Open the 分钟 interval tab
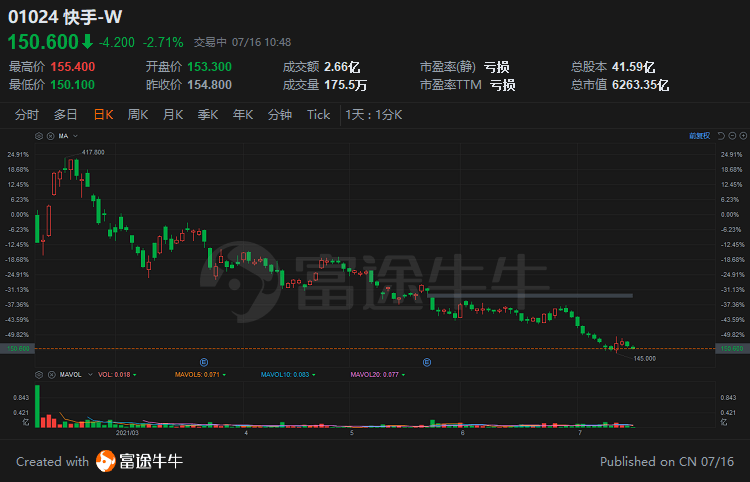Image resolution: width=750 pixels, height=482 pixels. pos(280,115)
